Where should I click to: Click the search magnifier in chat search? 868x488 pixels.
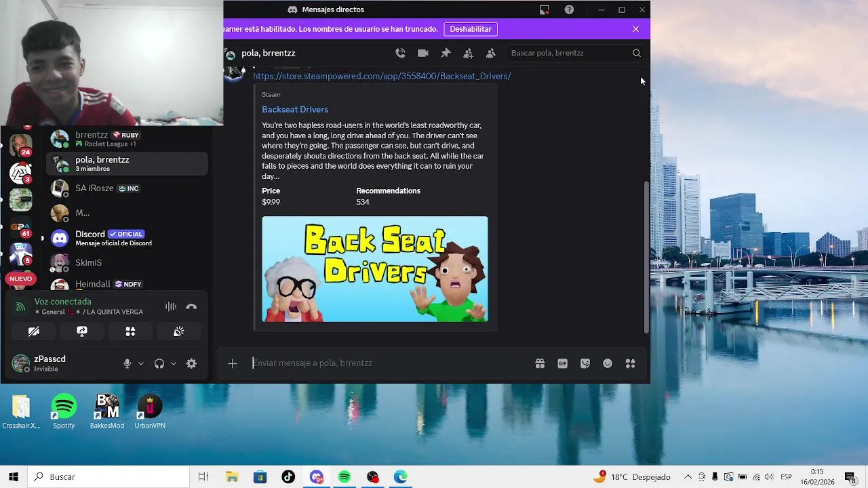click(636, 53)
